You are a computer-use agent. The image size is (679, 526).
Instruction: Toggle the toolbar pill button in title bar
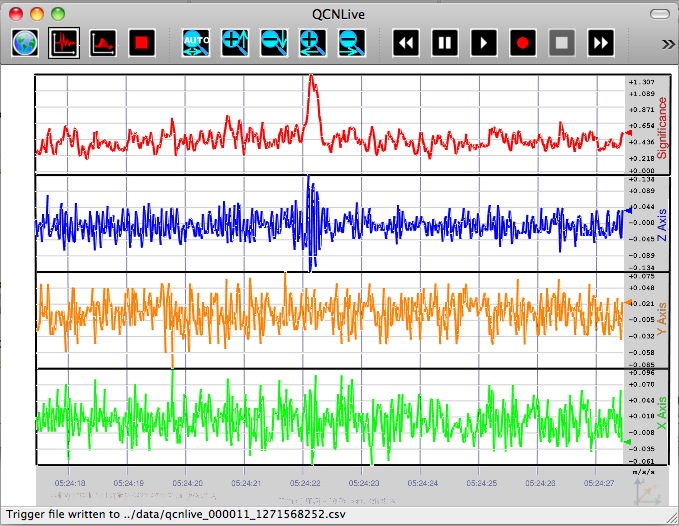coord(660,14)
